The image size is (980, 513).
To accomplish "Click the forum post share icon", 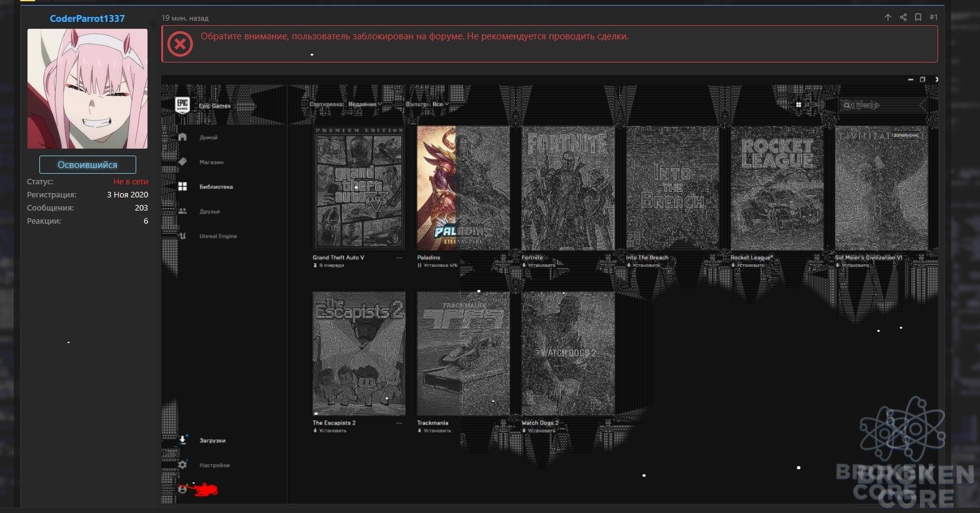I will [x=903, y=17].
